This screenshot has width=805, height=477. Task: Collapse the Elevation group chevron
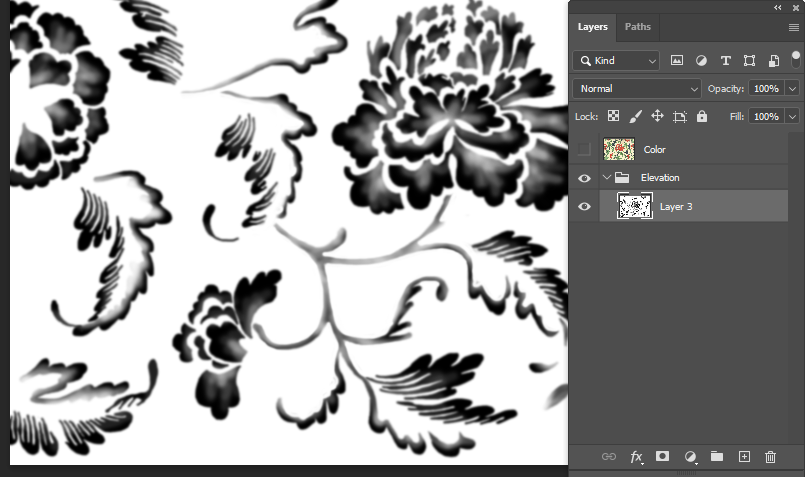(606, 177)
